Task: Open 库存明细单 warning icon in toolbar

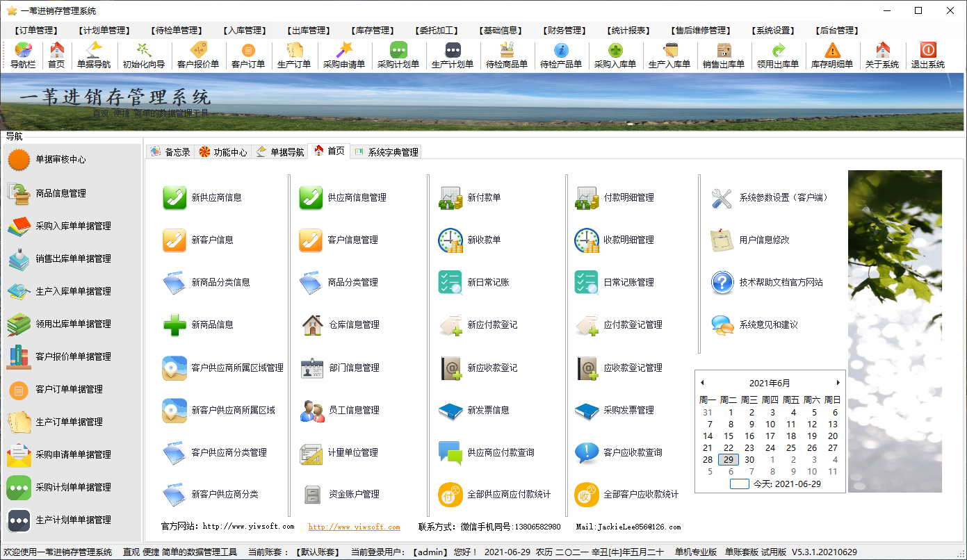Action: (832, 51)
